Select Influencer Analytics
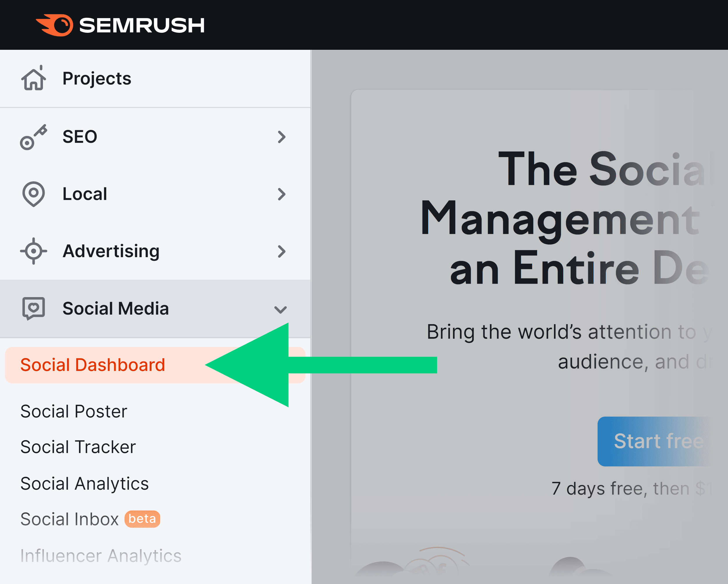728x584 pixels. [x=101, y=556]
